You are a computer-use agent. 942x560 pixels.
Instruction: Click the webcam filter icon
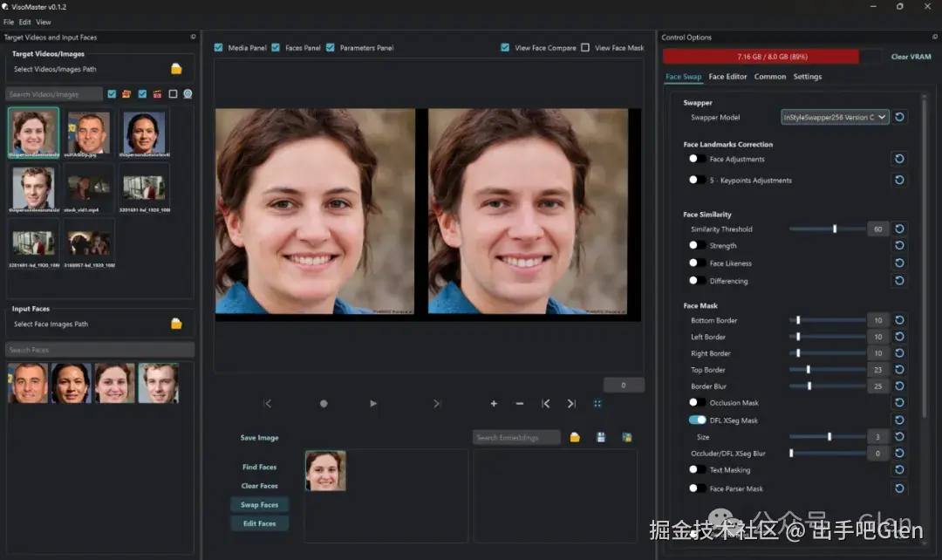[x=188, y=93]
